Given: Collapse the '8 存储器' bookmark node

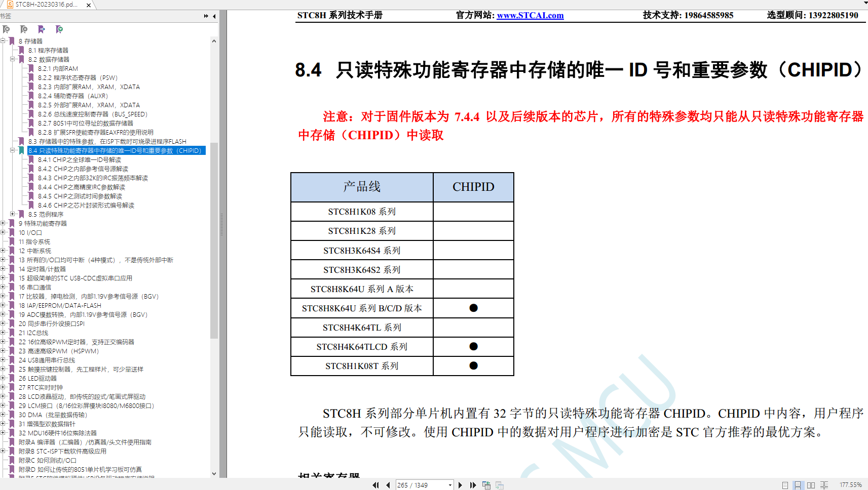Looking at the screenshot, I should 3,41.
